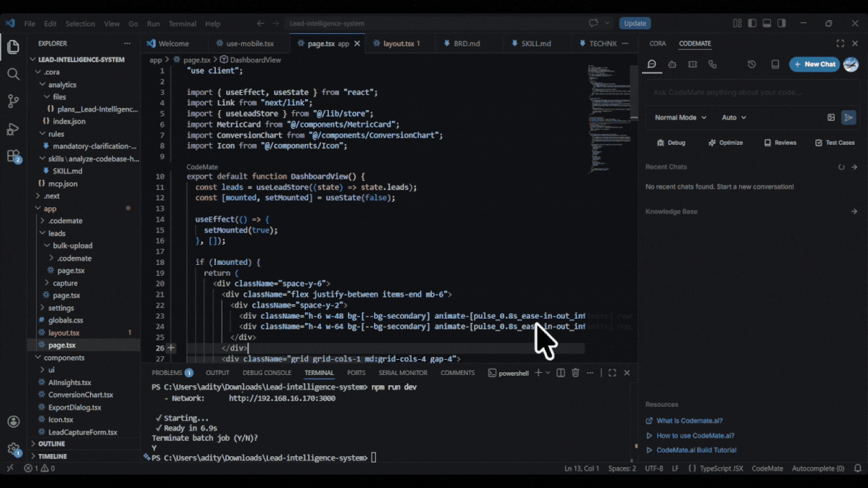This screenshot has height=488, width=868.
Task: Open the Run and Debug view
Action: [13, 129]
